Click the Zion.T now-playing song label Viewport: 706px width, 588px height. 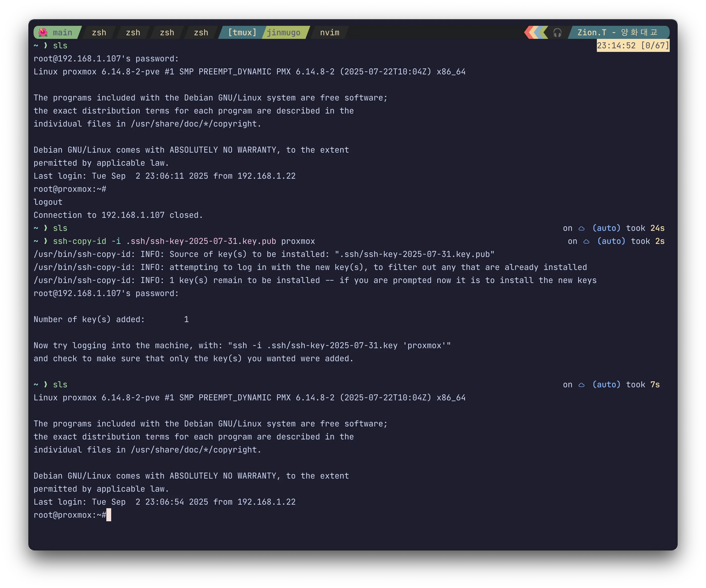coord(617,33)
